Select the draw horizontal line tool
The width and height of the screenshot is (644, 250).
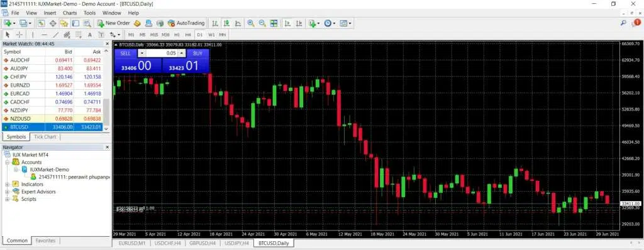click(45, 35)
